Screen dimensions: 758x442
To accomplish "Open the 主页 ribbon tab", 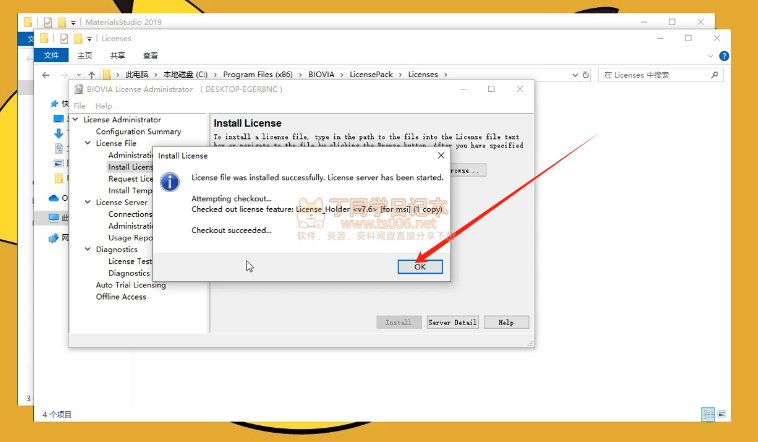I will (85, 55).
